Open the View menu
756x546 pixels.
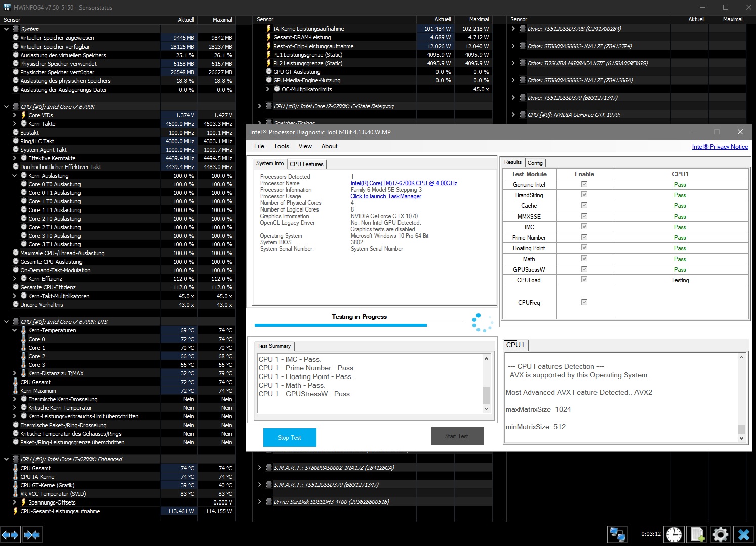(x=305, y=146)
